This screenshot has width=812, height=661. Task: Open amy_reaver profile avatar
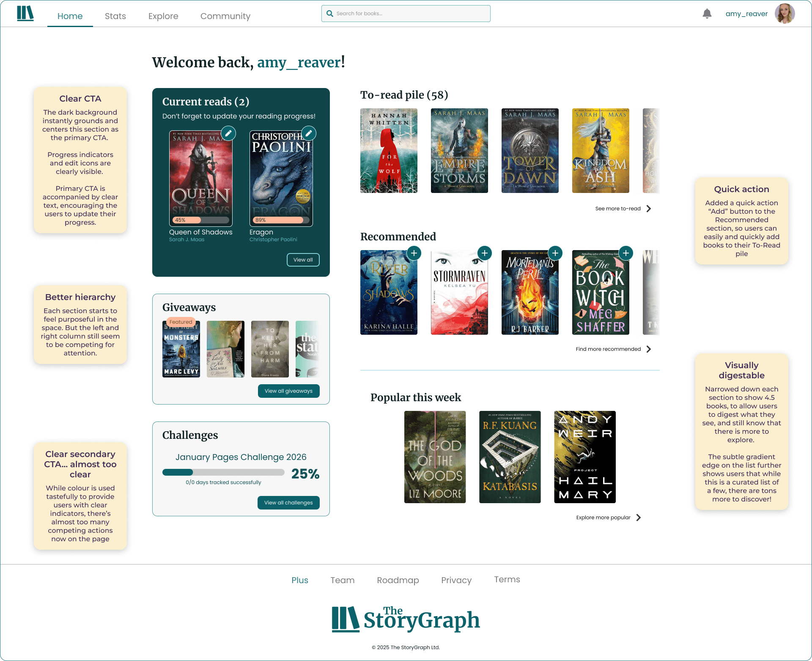(x=785, y=14)
